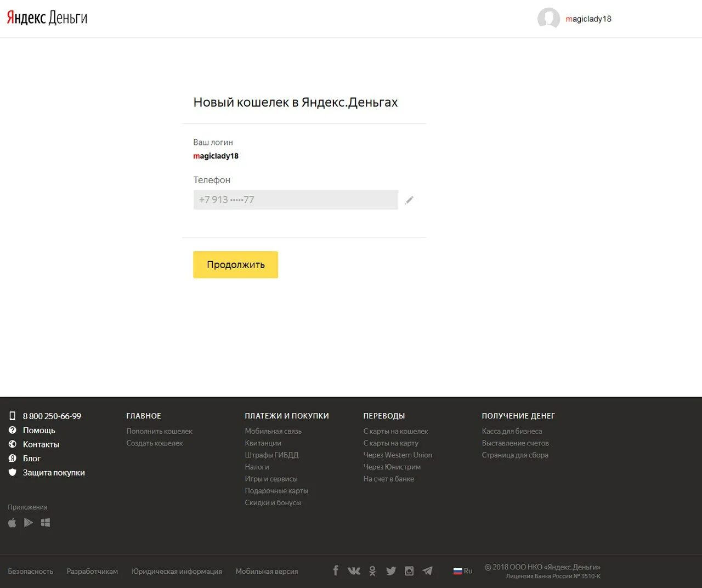Image resolution: width=702 pixels, height=588 pixels.
Task: Open Через Western Union link
Action: coord(398,455)
